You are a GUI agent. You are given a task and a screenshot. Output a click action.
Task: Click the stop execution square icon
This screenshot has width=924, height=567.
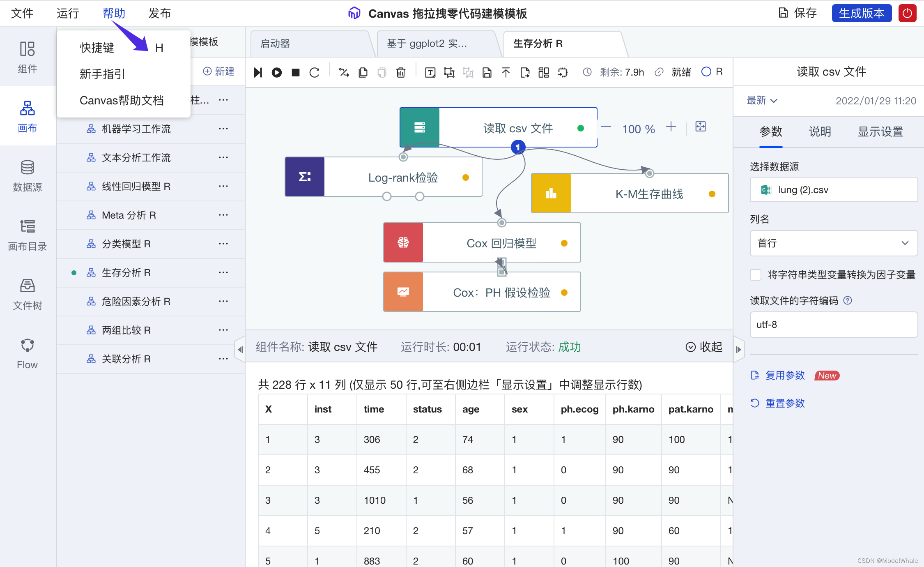pos(295,73)
